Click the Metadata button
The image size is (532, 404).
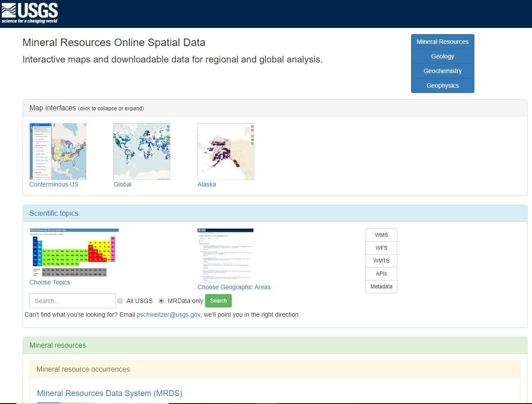click(x=381, y=286)
